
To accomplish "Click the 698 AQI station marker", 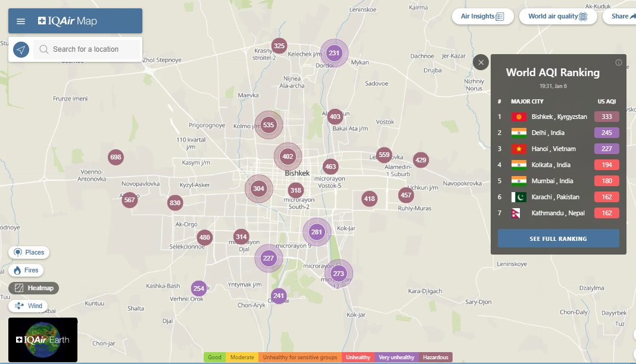I will pyautogui.click(x=116, y=158).
